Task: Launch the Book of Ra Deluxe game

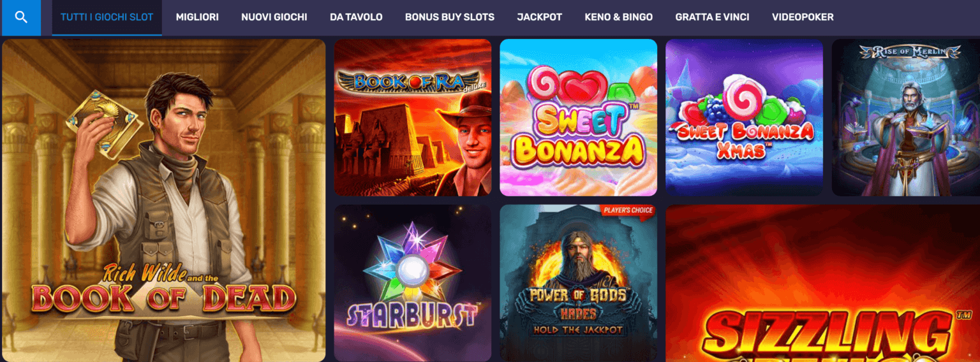Action: pyautogui.click(x=413, y=117)
